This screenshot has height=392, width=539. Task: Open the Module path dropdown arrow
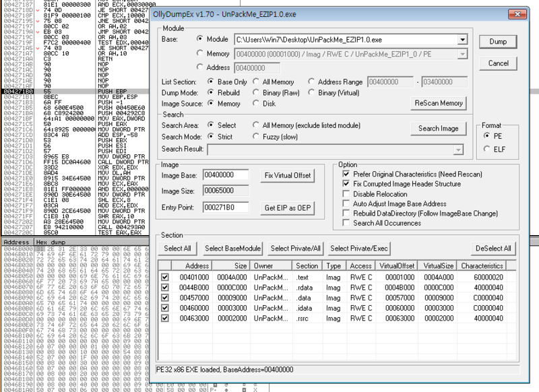[x=462, y=40]
